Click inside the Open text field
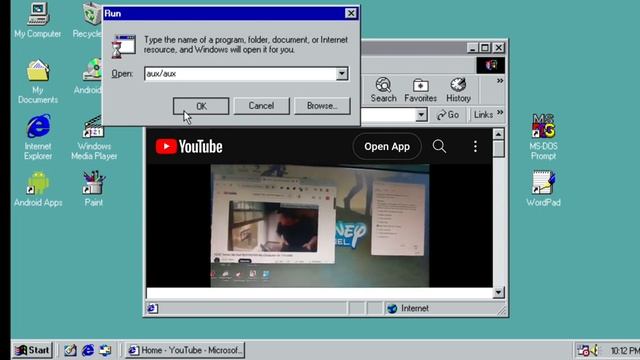This screenshot has width=640, height=360. pyautogui.click(x=240, y=74)
